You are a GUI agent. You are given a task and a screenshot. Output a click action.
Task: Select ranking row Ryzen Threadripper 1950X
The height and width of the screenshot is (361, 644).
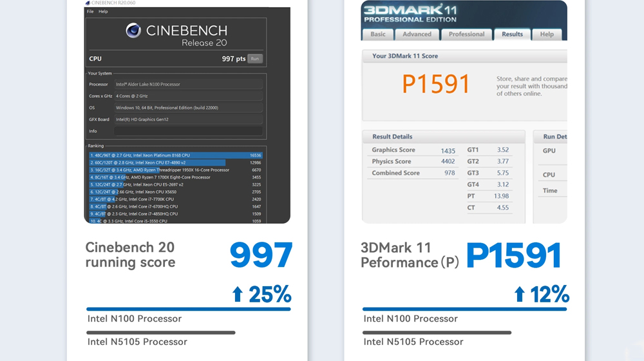tap(176, 170)
